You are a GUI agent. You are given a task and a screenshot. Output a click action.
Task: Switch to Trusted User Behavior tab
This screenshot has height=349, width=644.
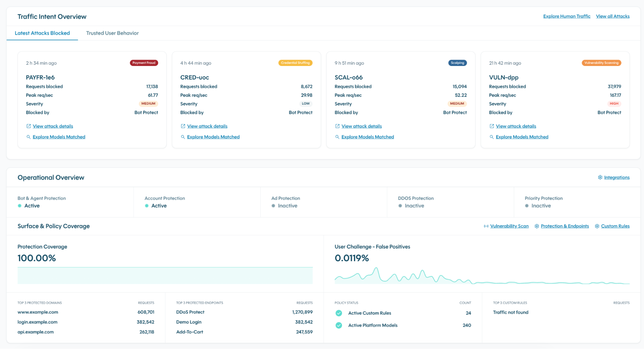[112, 33]
